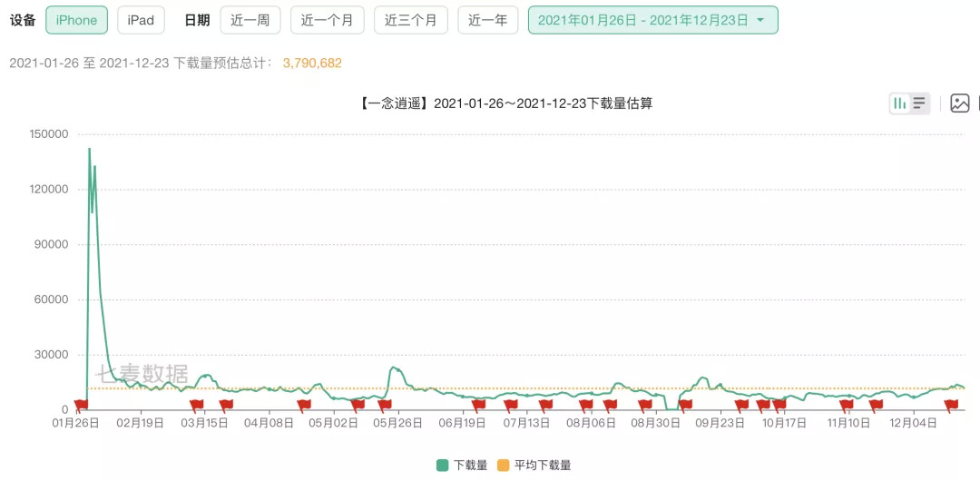The width and height of the screenshot is (980, 481).
Task: Select the iPhone device option
Action: coord(76,20)
